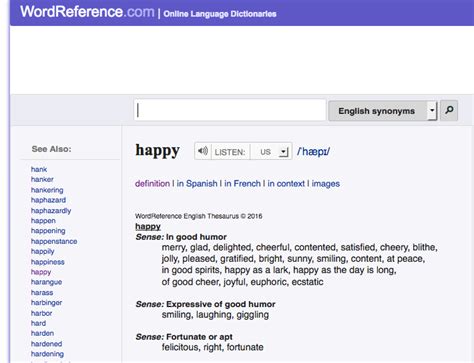This screenshot has height=363, width=474.
Task: Open the see-also word hard
Action: tap(38, 323)
